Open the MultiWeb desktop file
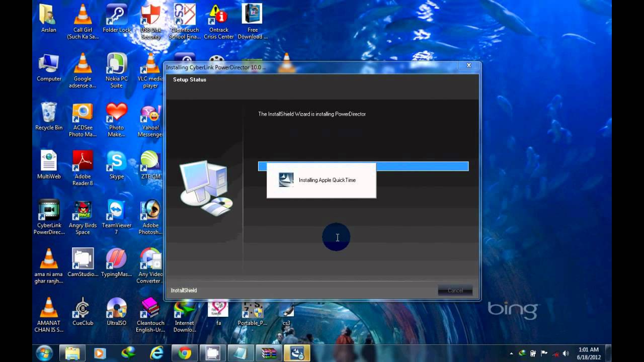This screenshot has width=644, height=362. tap(49, 165)
